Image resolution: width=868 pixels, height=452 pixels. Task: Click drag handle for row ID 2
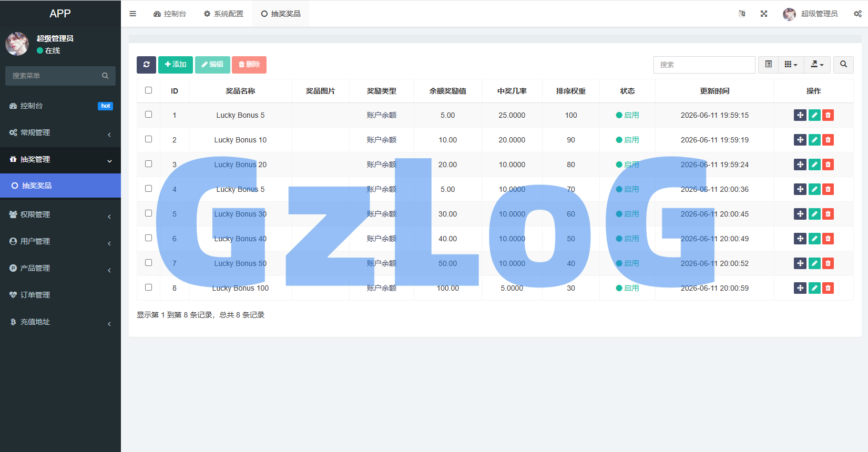[x=800, y=140]
